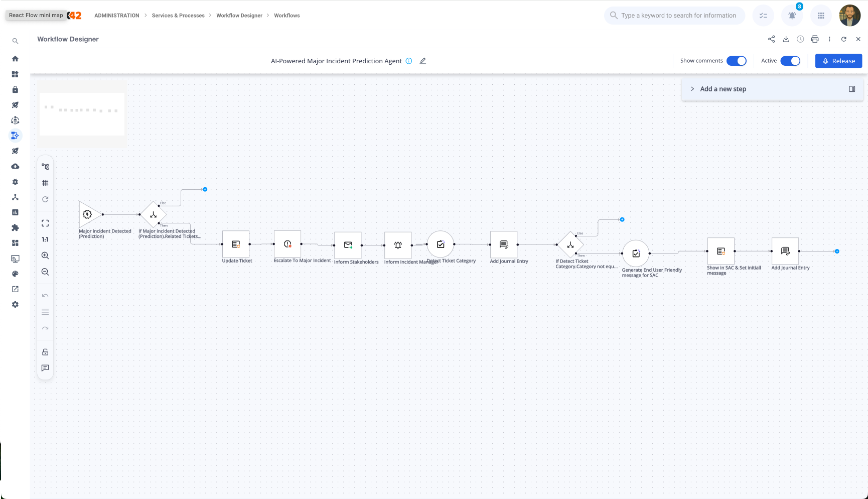Click the keyword search field
Image resolution: width=868 pixels, height=499 pixels.
coord(678,16)
